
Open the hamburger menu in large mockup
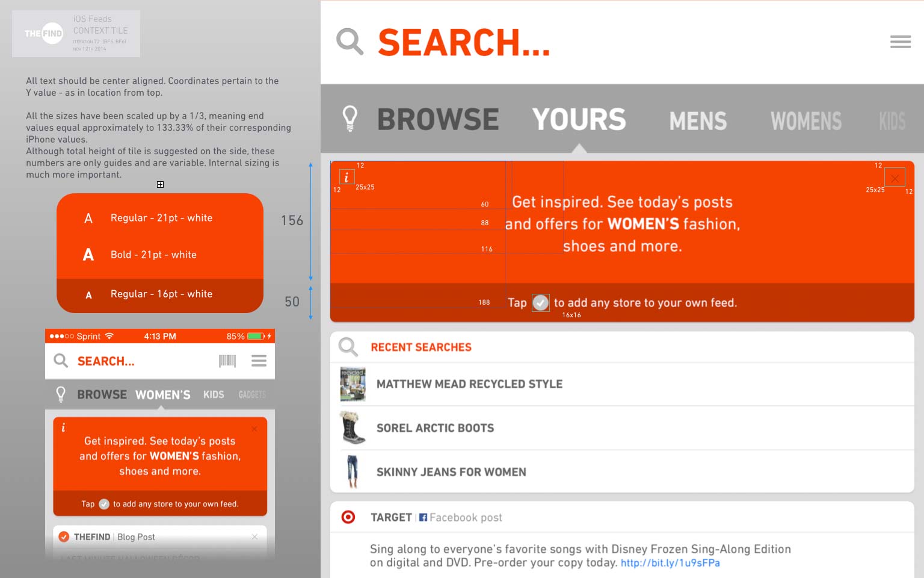(901, 42)
